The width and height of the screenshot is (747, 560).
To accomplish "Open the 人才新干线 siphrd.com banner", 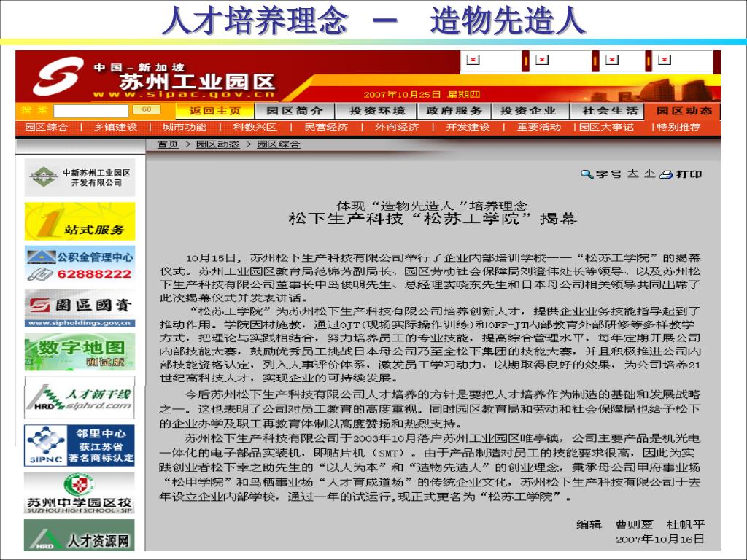I will [x=80, y=397].
